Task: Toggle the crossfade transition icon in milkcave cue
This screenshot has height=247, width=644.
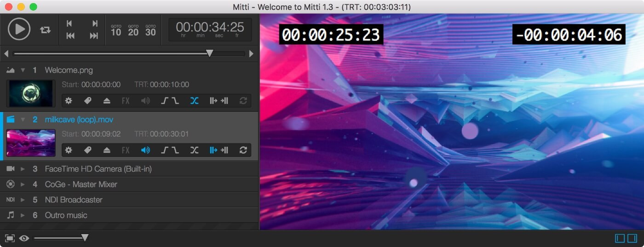Action: (195, 150)
